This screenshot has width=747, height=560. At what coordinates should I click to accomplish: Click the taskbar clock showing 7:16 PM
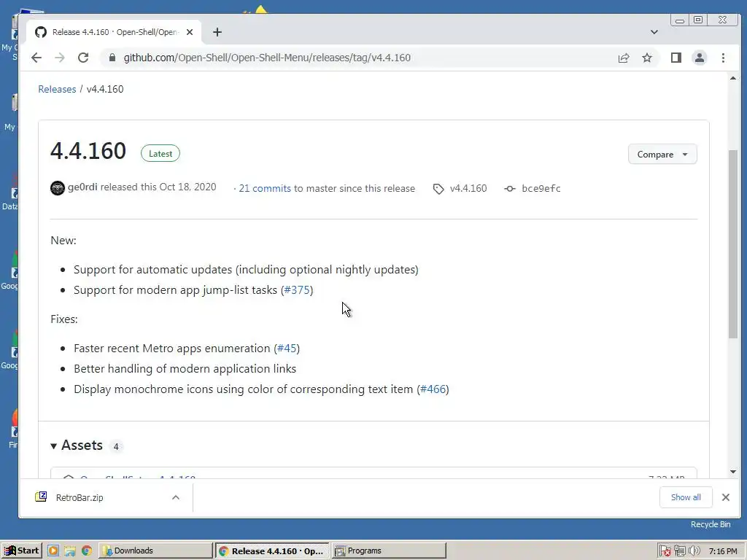click(723, 551)
